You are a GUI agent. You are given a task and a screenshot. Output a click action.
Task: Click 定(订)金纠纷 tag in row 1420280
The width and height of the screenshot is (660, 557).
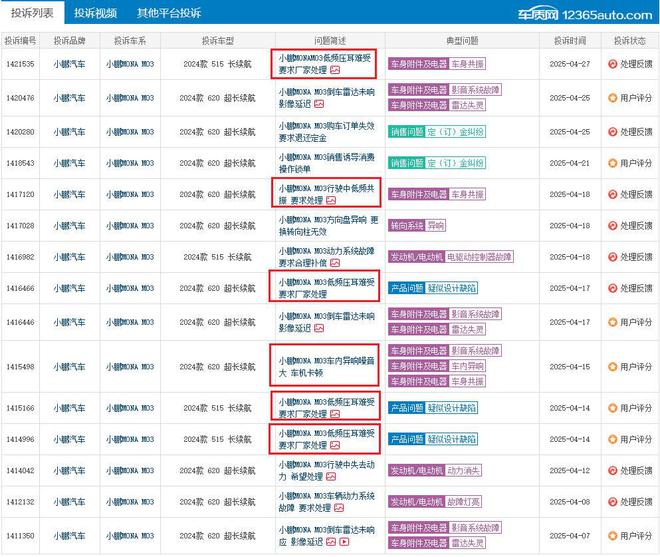(x=455, y=132)
